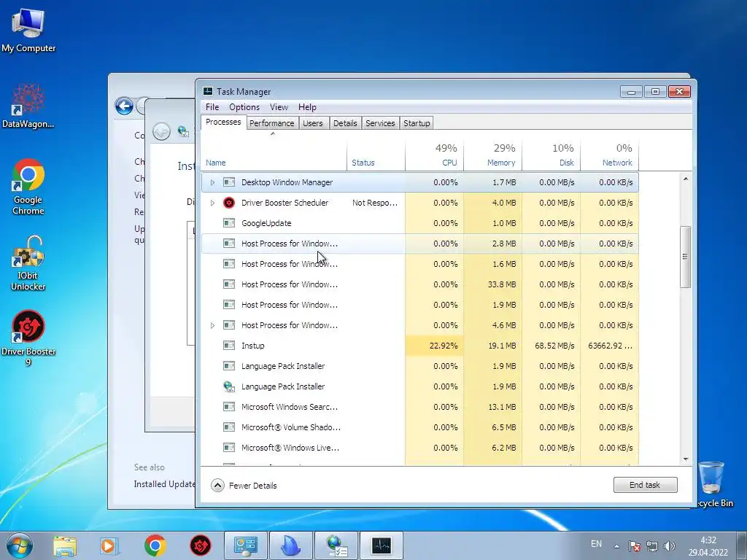Viewport: 747px width, 560px height.
Task: Open taskbar clock showing 4:32
Action: tap(708, 546)
